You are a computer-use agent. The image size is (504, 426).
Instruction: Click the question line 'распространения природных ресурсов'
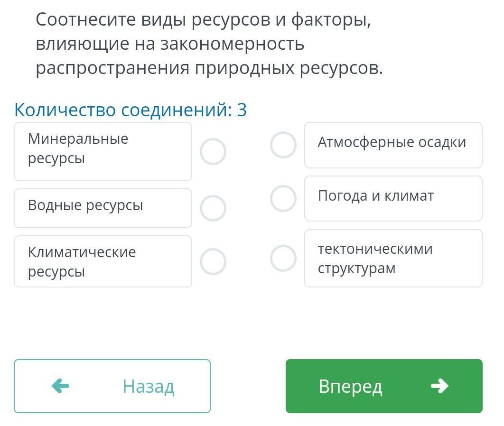(x=209, y=68)
